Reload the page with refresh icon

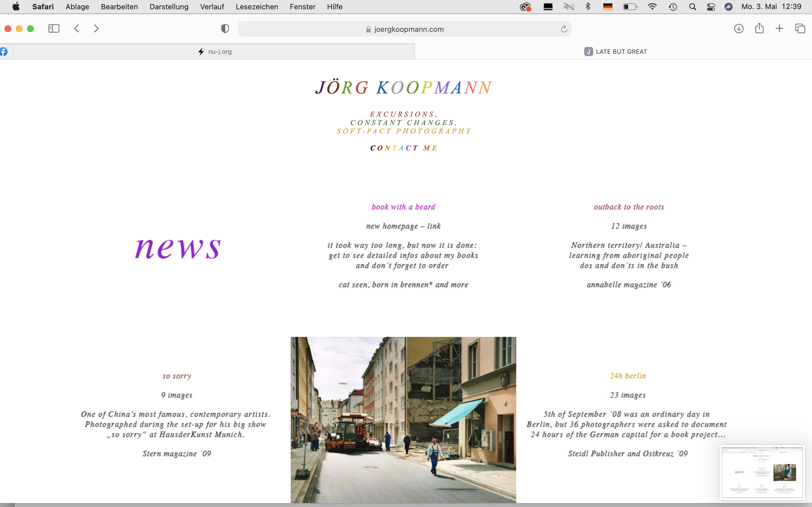(564, 29)
